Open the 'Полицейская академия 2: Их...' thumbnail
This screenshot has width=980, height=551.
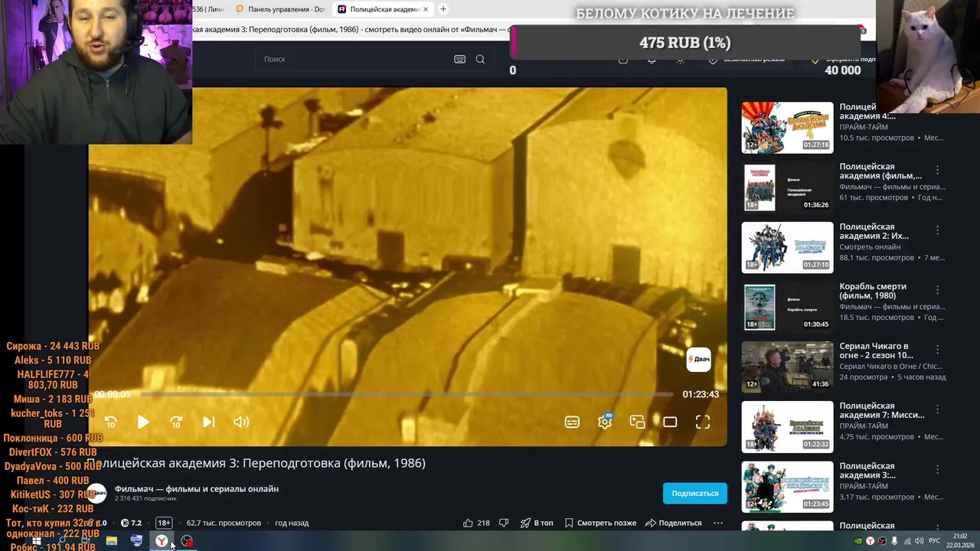point(787,247)
